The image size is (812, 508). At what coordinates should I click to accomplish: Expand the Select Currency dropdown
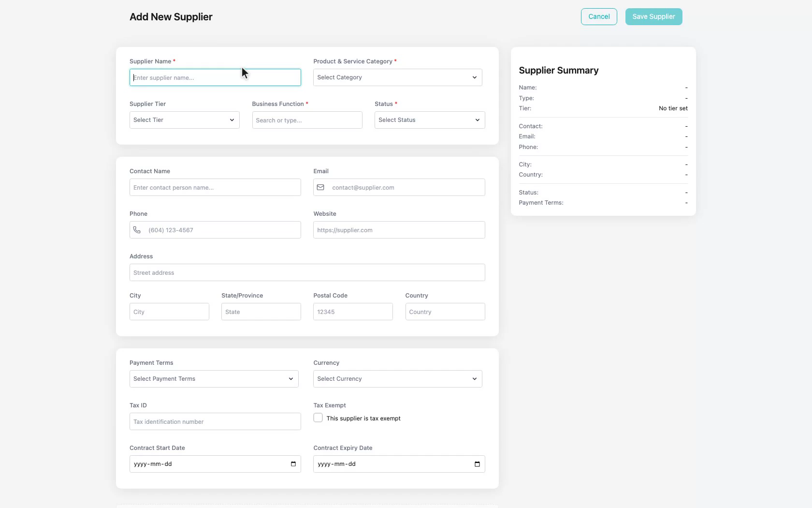[397, 379]
